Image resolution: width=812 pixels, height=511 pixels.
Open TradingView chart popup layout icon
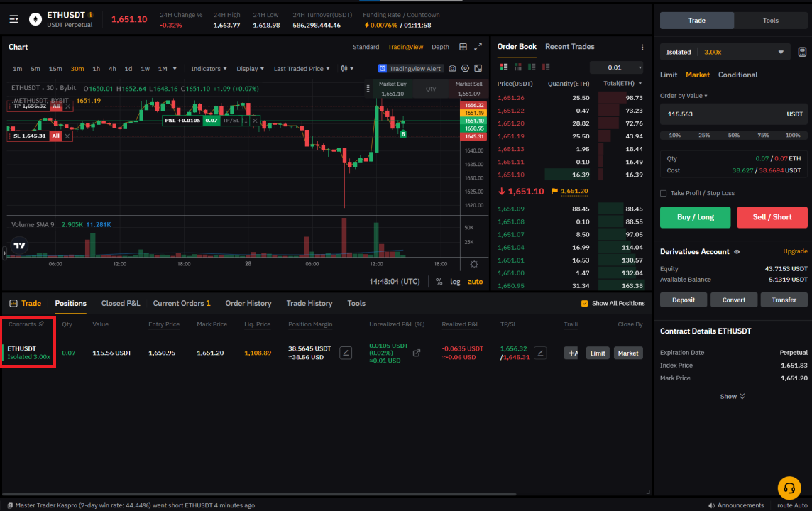pos(478,68)
